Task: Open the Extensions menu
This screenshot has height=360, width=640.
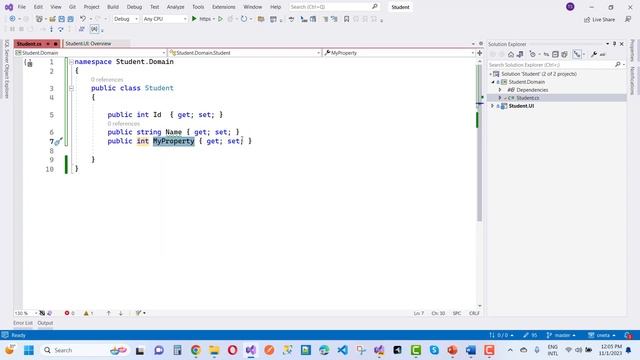Action: pyautogui.click(x=224, y=7)
